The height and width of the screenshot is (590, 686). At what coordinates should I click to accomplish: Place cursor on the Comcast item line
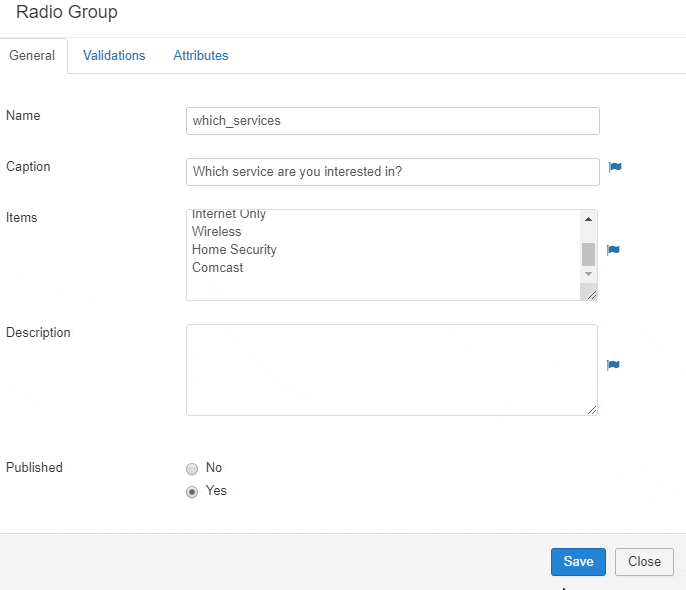click(x=217, y=267)
